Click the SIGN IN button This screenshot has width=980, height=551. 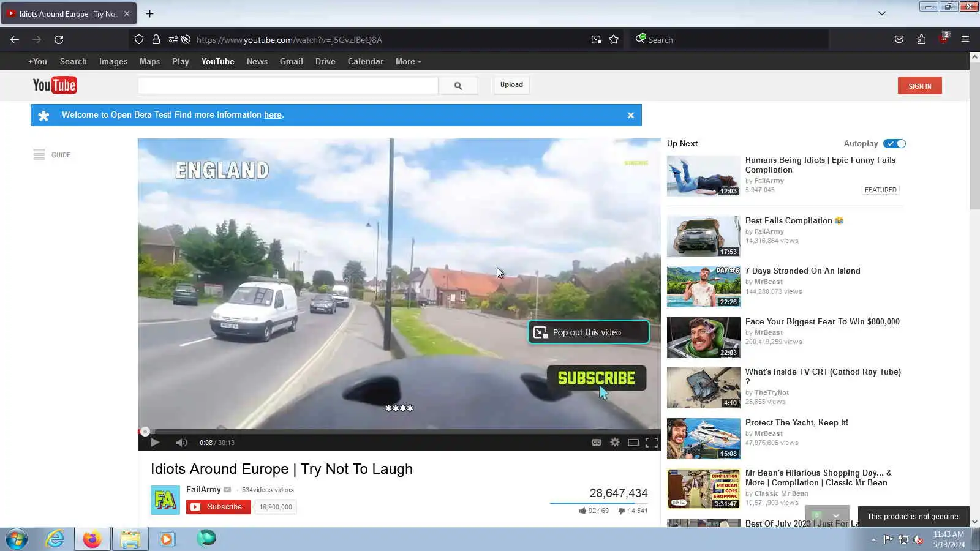click(x=919, y=86)
